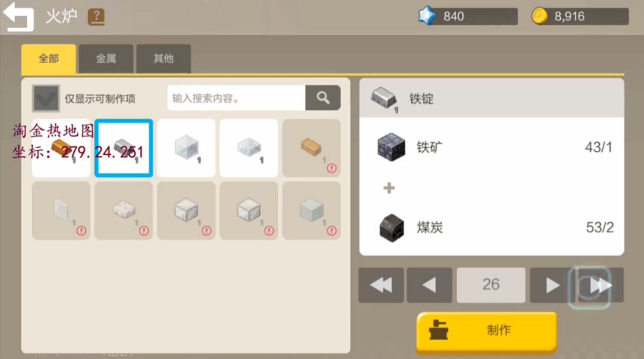Viewport: 644px width, 359px height.
Task: Focus the search input field
Action: click(x=236, y=97)
